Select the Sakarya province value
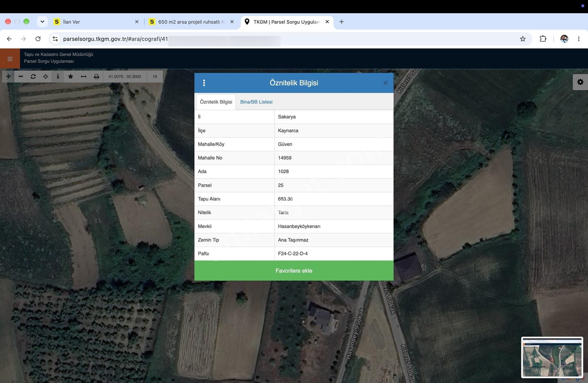 pos(287,117)
